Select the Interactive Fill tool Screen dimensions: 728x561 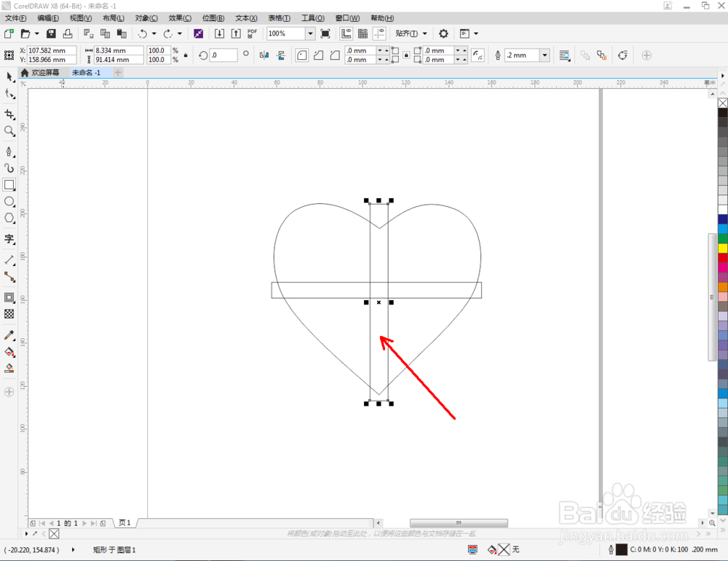tap(9, 352)
